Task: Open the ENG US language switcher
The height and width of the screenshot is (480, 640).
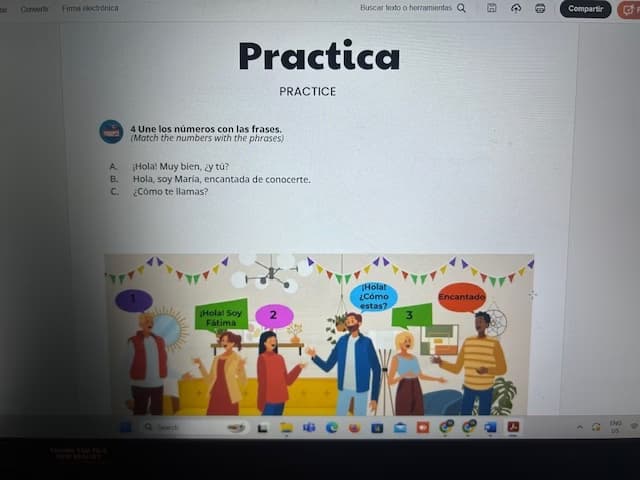Action: (x=615, y=427)
